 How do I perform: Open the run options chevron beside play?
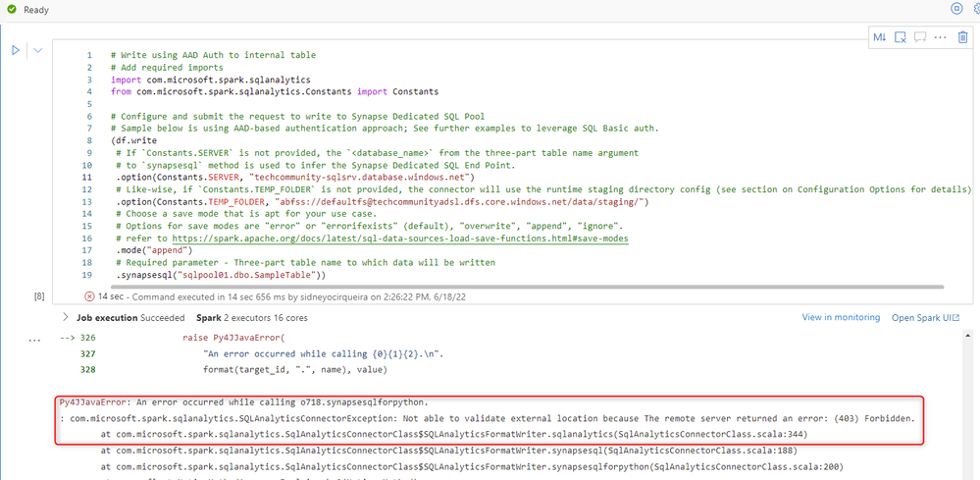click(x=37, y=51)
